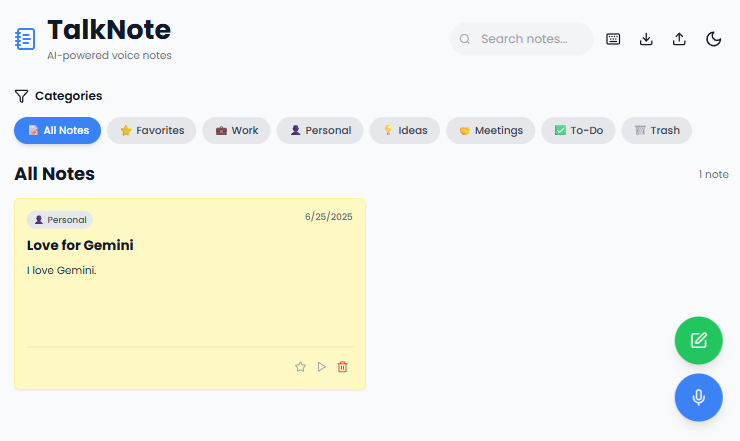
Task: Click the download notes icon
Action: click(646, 39)
